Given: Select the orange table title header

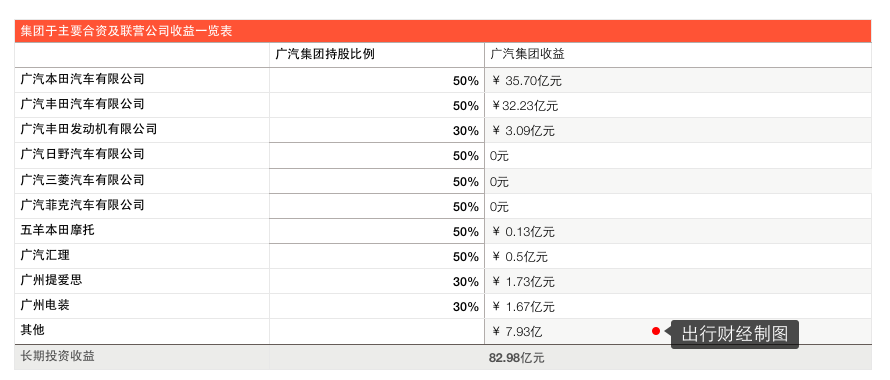Looking at the screenshot, I should (443, 31).
